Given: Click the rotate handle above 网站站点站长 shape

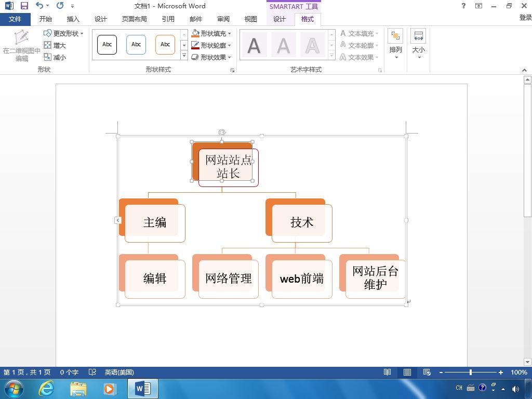Looking at the screenshot, I should click(x=222, y=132).
